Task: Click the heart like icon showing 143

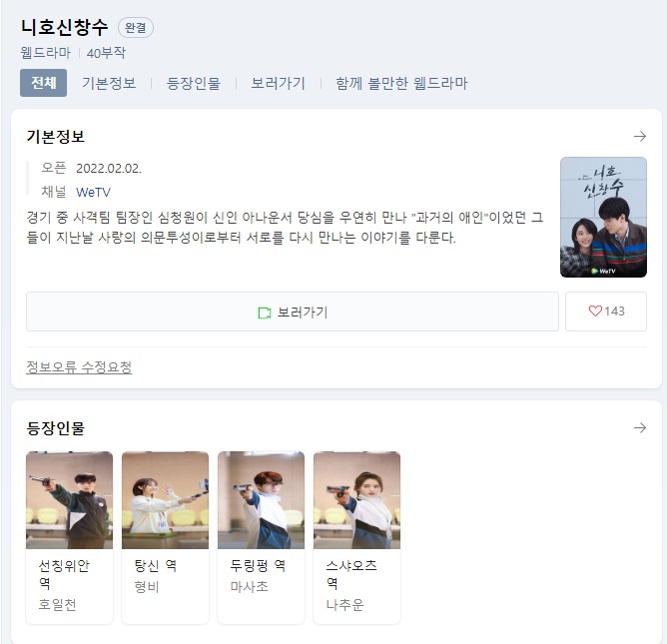Action: [595, 311]
